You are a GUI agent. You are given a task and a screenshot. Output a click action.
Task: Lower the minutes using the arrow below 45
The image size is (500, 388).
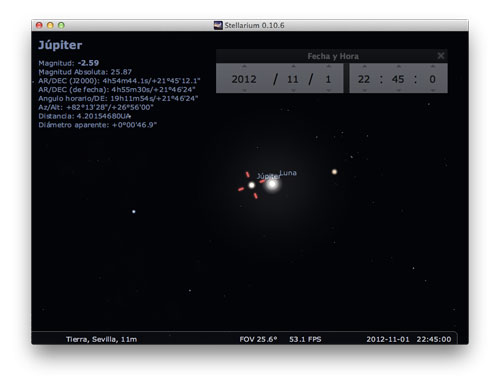[x=398, y=90]
